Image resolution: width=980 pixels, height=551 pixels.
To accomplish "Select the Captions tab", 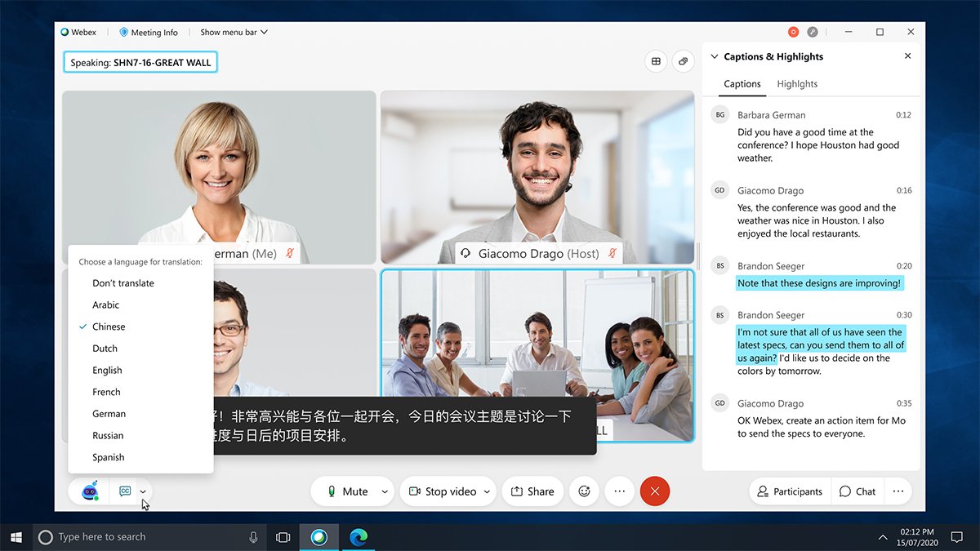I will tap(742, 83).
